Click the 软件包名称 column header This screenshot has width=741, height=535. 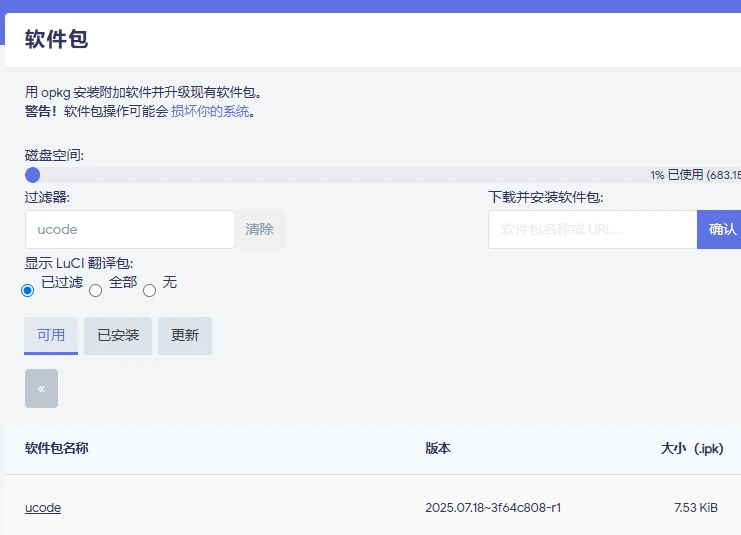pyautogui.click(x=57, y=448)
